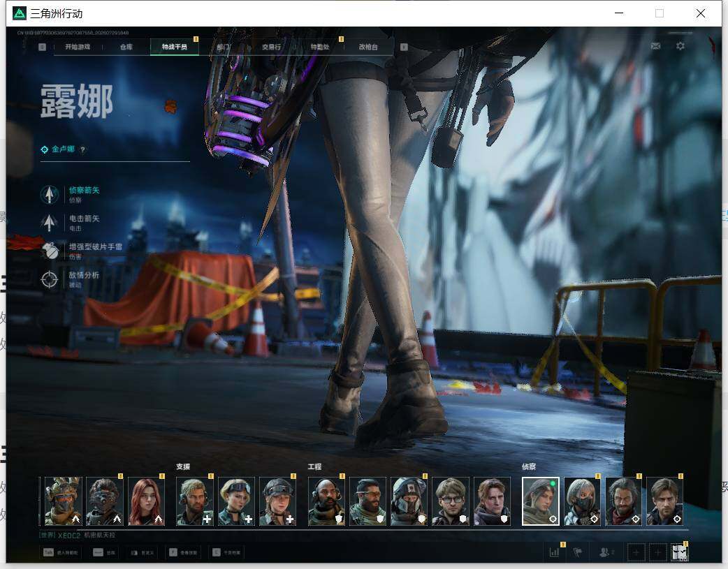Open the 特勤处 tab
The width and height of the screenshot is (728, 569).
click(x=320, y=47)
